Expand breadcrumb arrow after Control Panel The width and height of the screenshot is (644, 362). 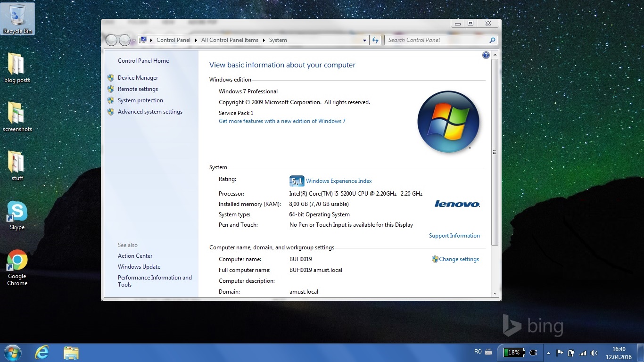coord(196,40)
